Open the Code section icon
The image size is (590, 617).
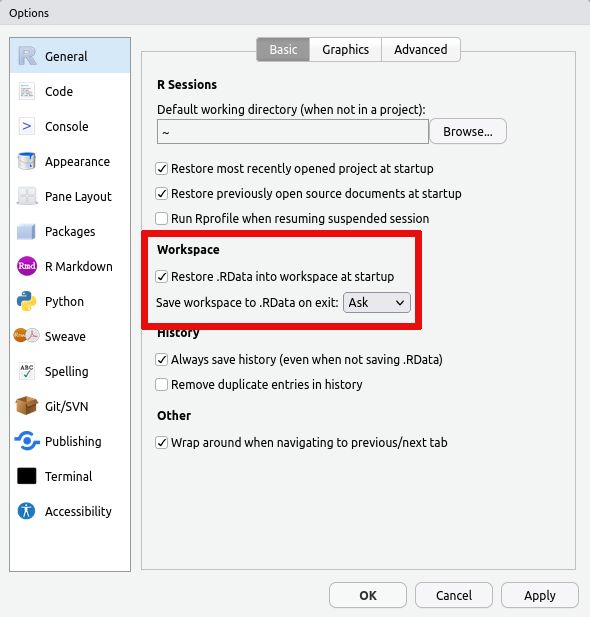click(27, 91)
